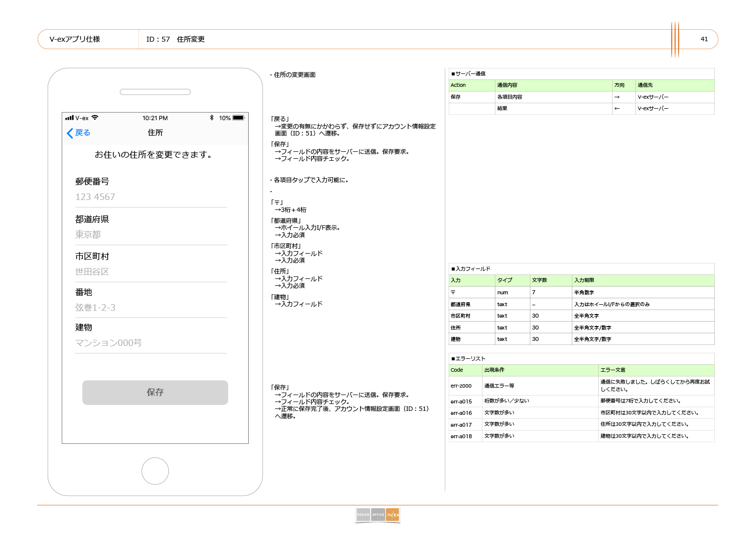The height and width of the screenshot is (535, 756).
Task: Tap the 戻る back link
Action: click(x=82, y=133)
